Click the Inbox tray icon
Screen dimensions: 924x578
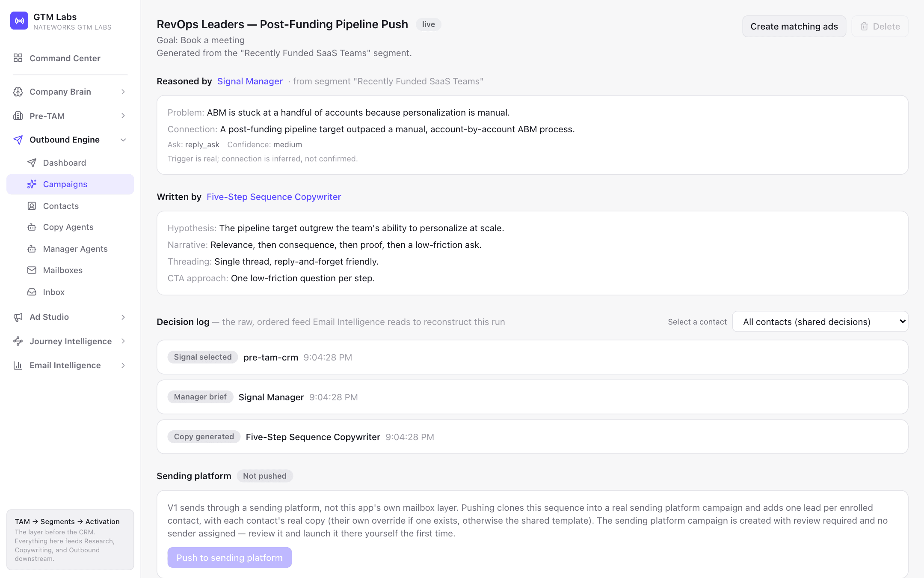[x=32, y=292]
